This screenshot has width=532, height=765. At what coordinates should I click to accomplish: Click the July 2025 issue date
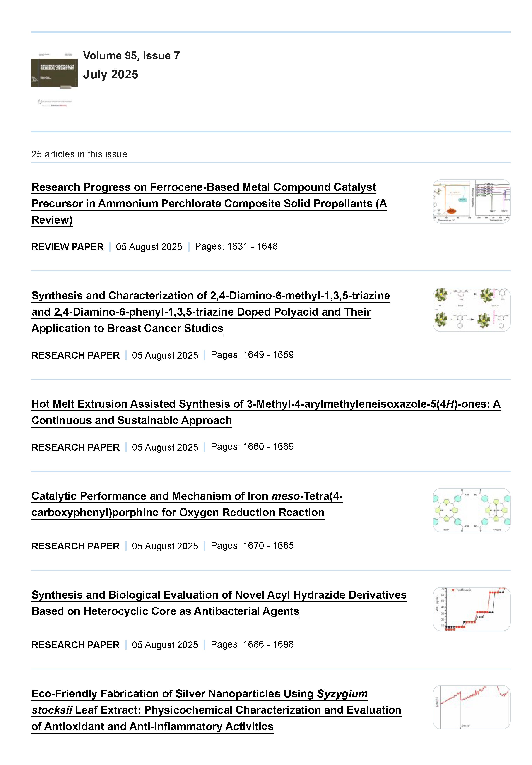111,74
